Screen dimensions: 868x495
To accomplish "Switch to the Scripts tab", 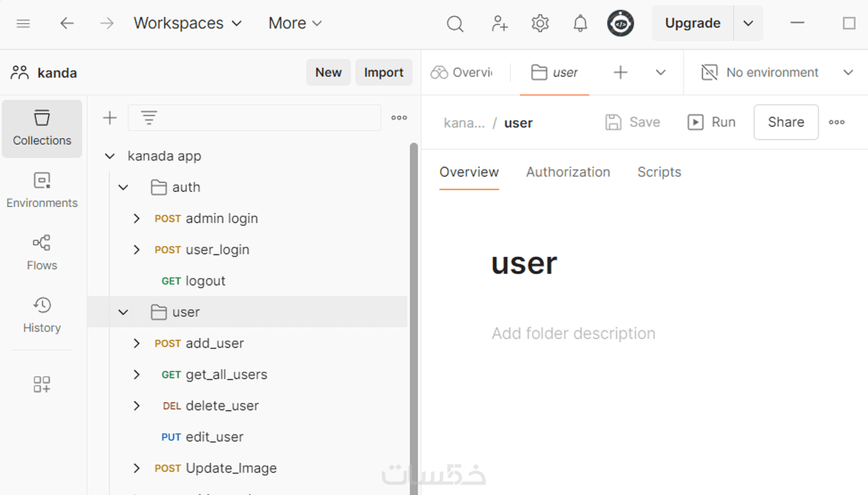I will tap(659, 172).
